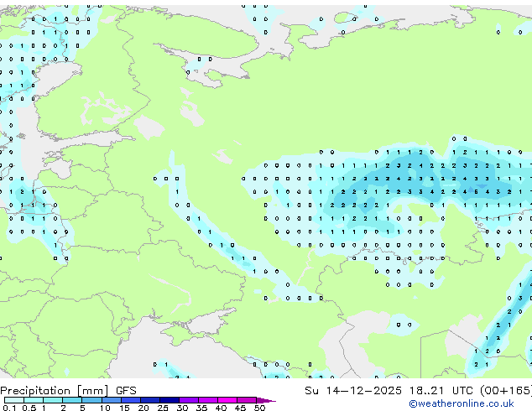Open the weatheronline.co.uk copyright link

[462, 403]
